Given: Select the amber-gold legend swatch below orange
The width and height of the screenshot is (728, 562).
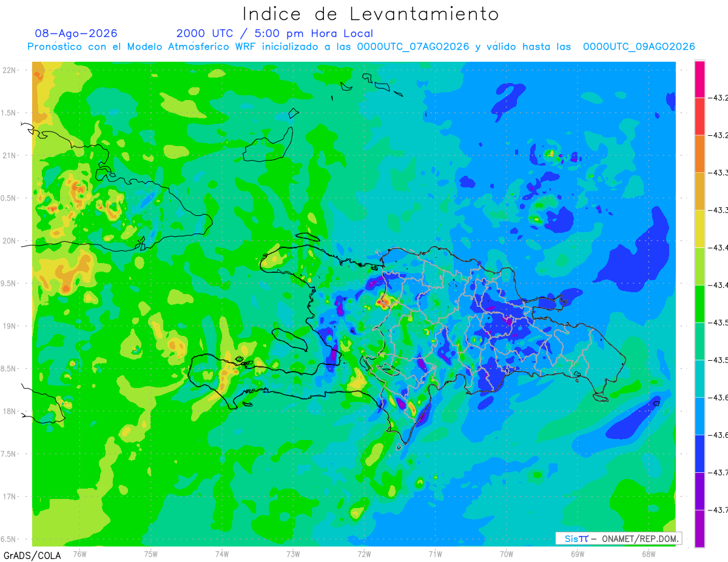Looking at the screenshot, I should pyautogui.click(x=699, y=192).
